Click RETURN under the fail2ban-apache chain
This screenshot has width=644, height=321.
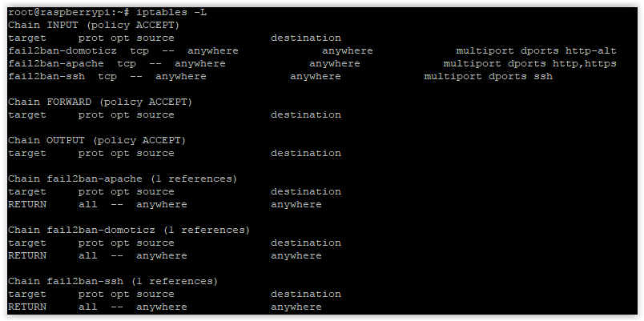tap(27, 204)
